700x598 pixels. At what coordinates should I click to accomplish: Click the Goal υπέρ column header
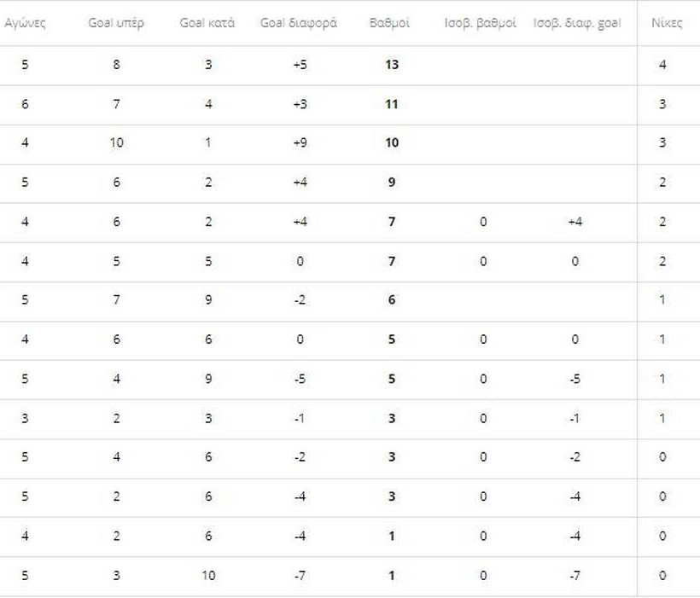[116, 23]
